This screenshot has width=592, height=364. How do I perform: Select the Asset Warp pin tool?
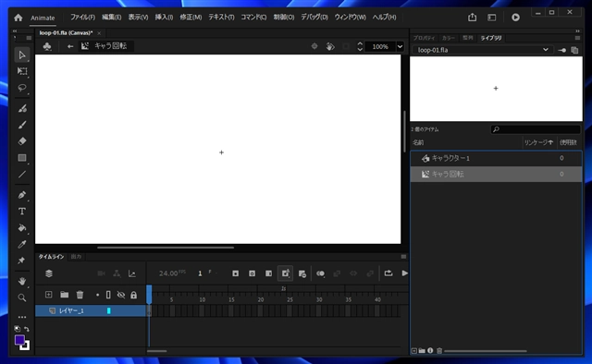coord(22,261)
